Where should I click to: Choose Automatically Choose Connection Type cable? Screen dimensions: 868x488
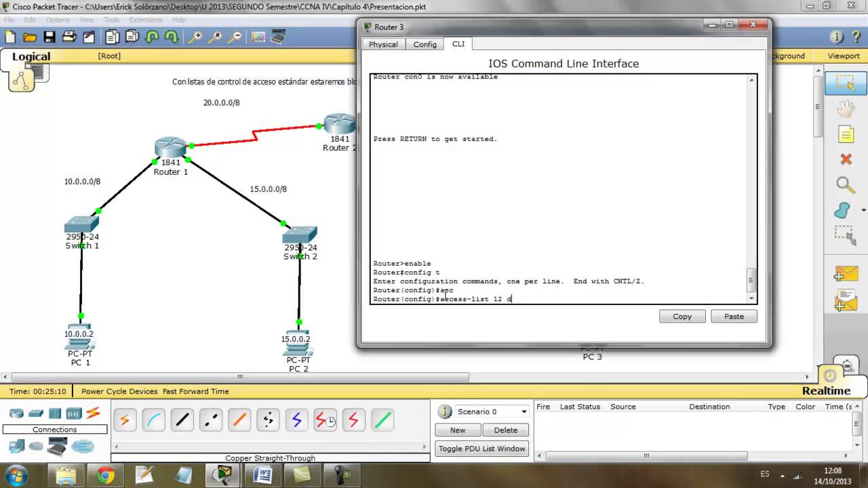click(125, 420)
